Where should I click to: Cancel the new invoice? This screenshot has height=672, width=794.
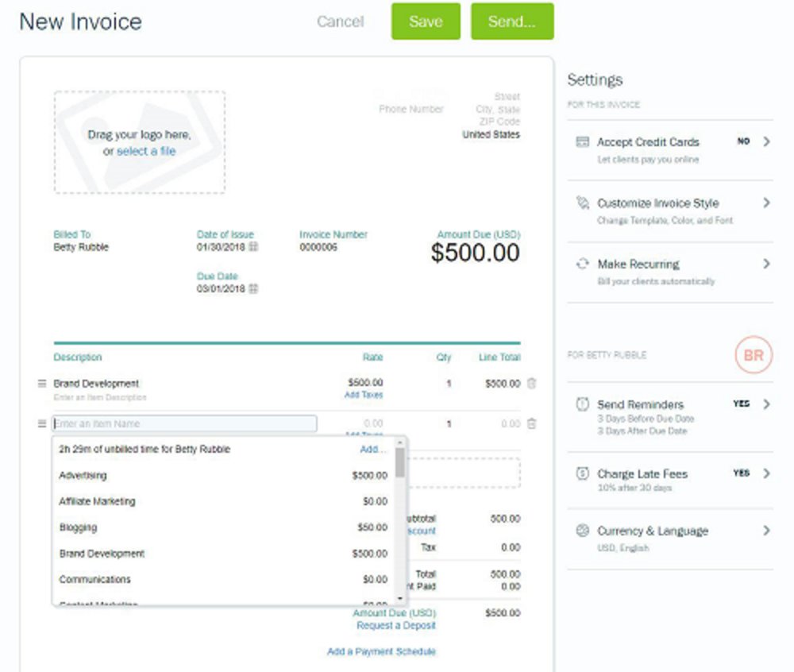341,21
